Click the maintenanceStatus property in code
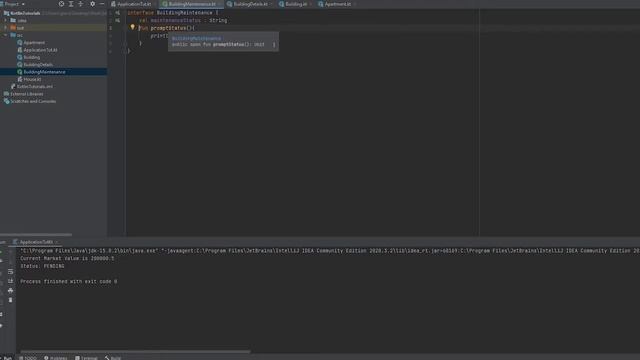 176,20
